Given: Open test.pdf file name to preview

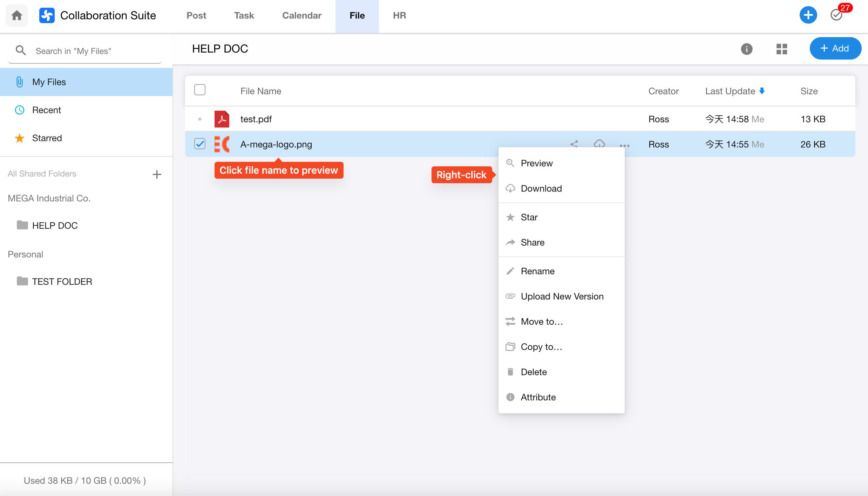Looking at the screenshot, I should [x=256, y=119].
